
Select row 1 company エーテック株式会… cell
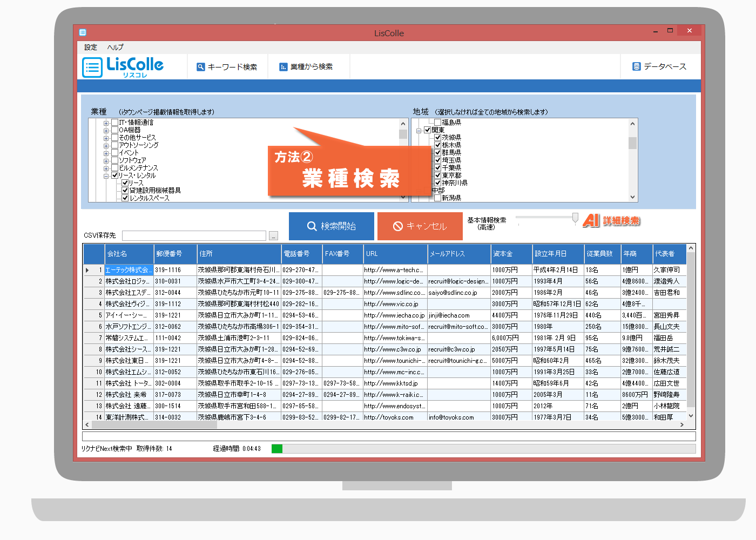pos(129,270)
